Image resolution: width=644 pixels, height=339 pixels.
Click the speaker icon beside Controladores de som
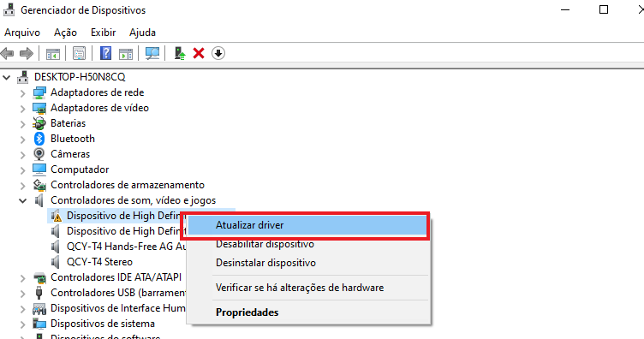tap(39, 200)
